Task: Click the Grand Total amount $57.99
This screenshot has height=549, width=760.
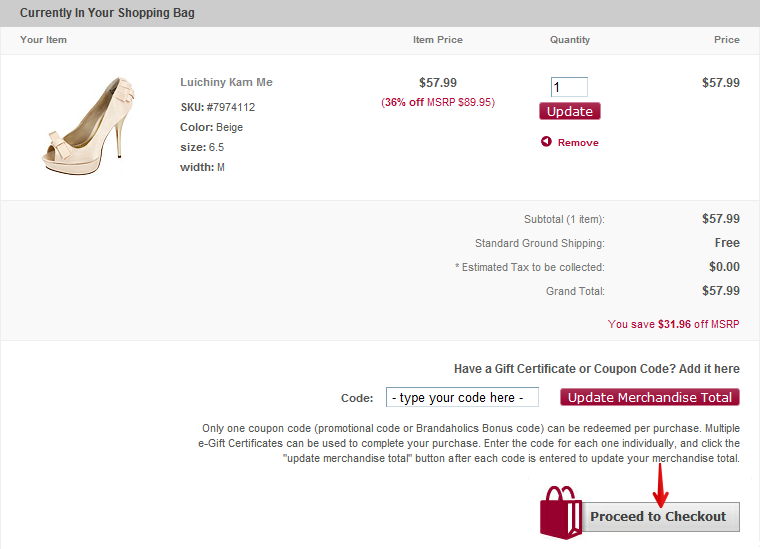Action: coord(721,291)
